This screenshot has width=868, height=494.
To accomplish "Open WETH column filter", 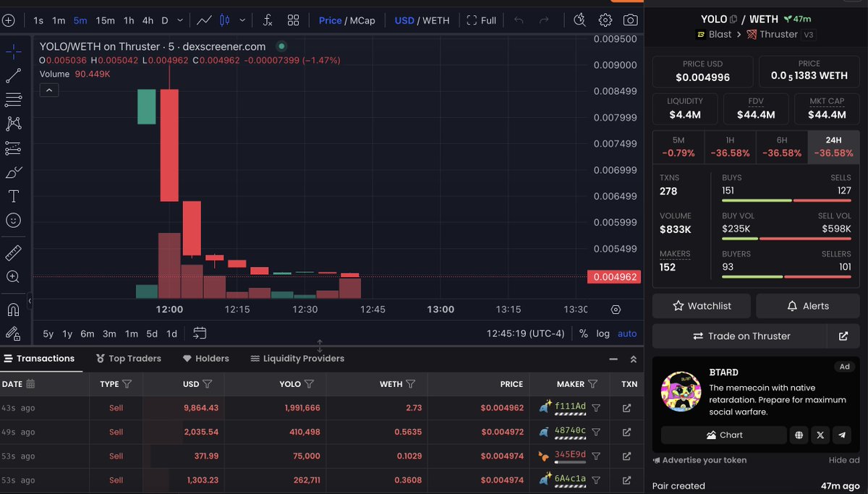I will [x=411, y=384].
